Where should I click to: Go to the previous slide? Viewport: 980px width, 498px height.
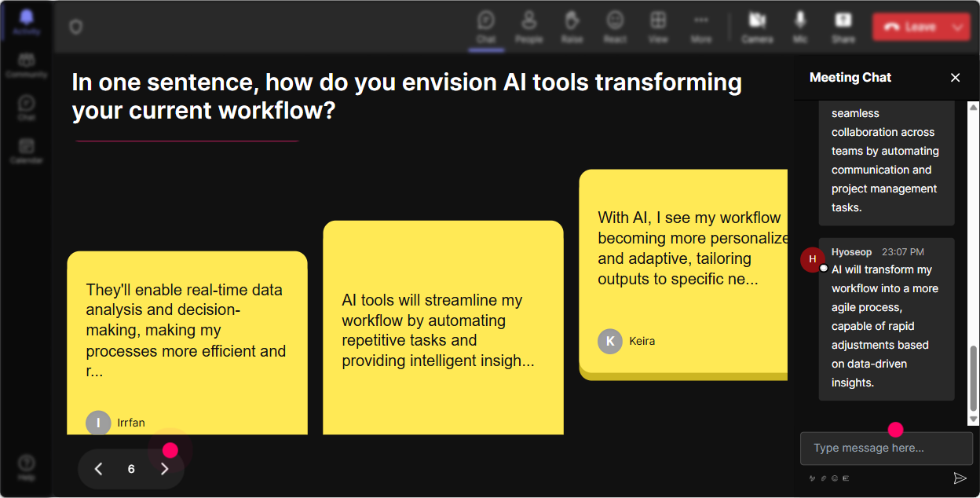click(x=98, y=469)
